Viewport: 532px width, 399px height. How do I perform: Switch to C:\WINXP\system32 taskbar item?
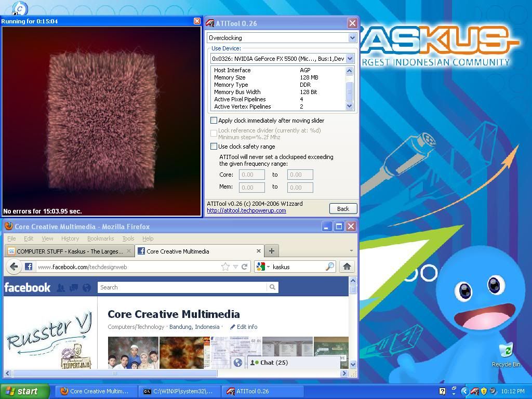click(x=180, y=391)
